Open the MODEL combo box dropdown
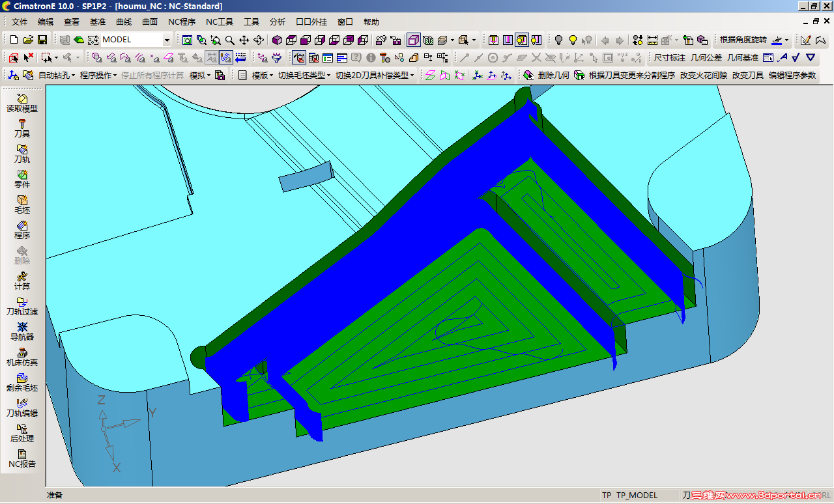Viewport: 834px width, 504px height. pyautogui.click(x=167, y=40)
